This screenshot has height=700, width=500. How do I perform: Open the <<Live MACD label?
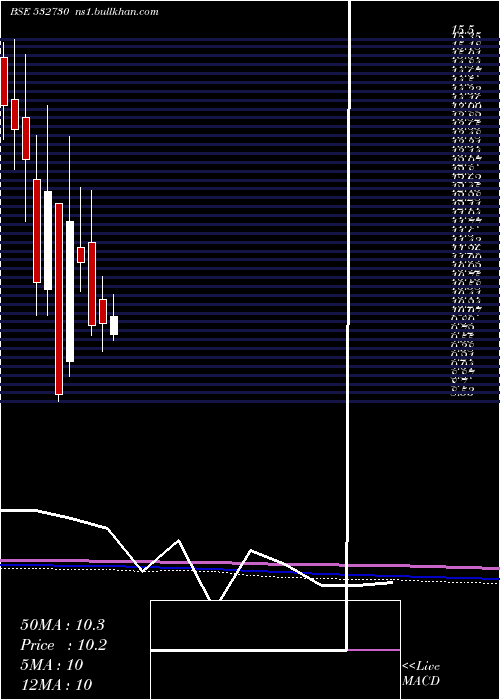tap(421, 673)
